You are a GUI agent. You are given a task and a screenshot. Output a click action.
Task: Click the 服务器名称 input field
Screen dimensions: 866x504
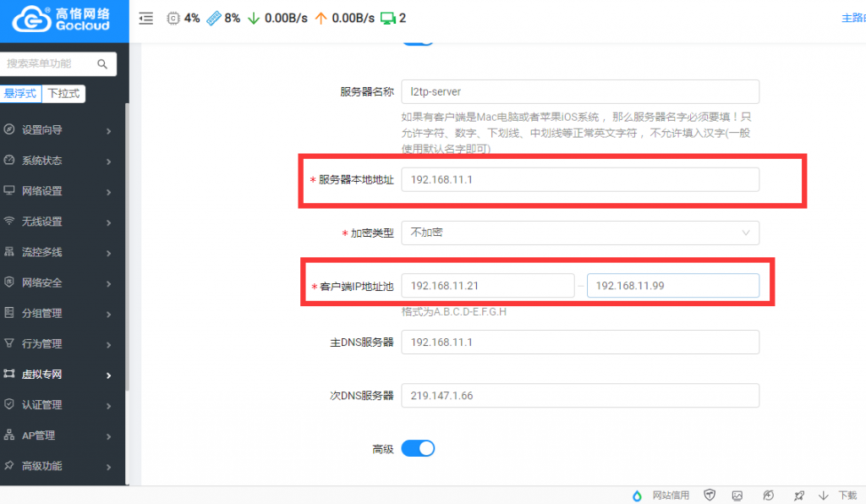(580, 91)
